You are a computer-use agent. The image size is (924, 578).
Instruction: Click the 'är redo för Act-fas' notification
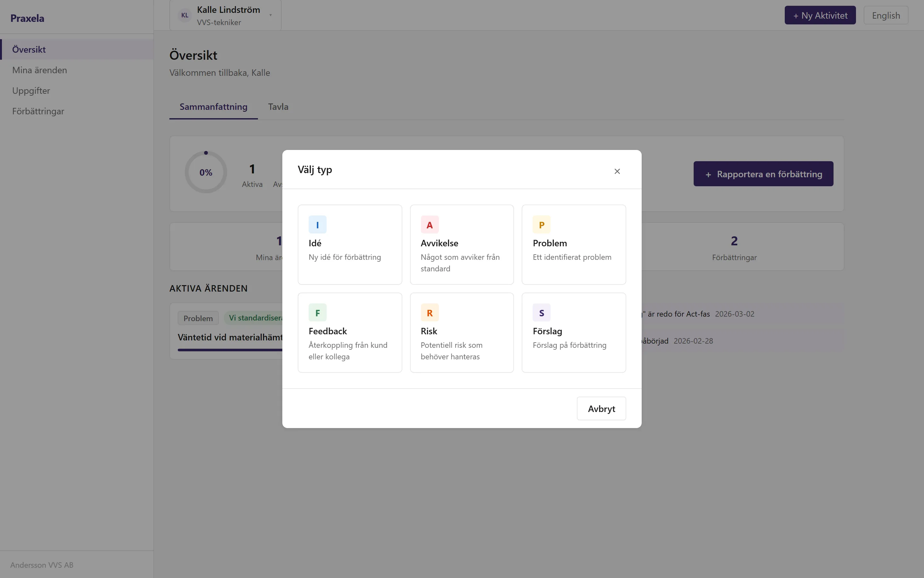click(x=676, y=314)
